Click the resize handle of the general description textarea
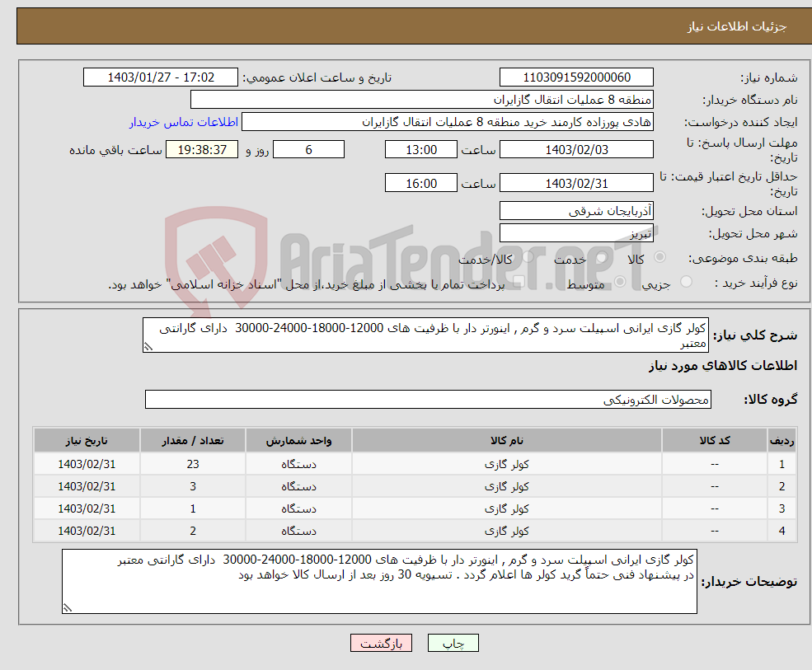Screen dimensions: 812x670 click(x=148, y=347)
